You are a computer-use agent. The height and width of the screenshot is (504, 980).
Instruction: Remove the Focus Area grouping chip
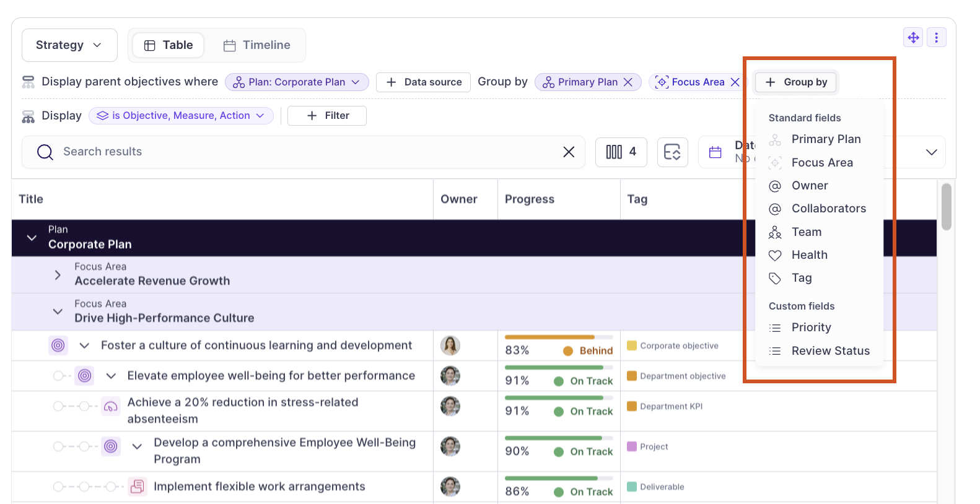pos(735,82)
